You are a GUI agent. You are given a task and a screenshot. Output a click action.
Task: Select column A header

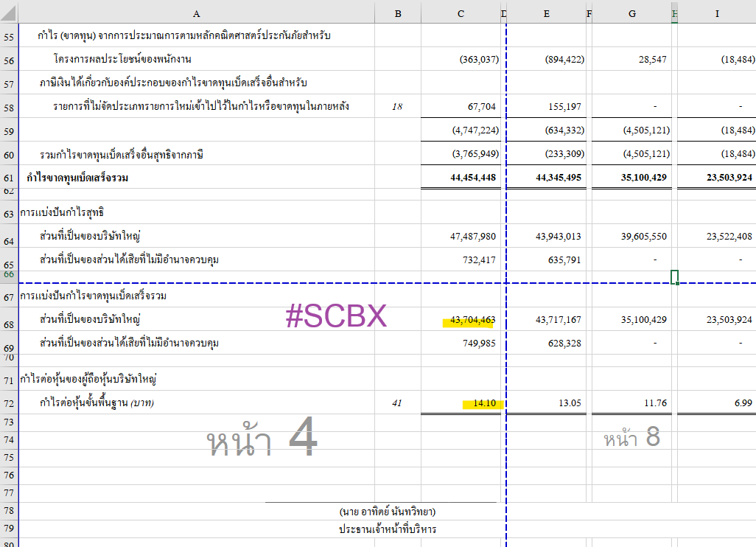point(196,13)
